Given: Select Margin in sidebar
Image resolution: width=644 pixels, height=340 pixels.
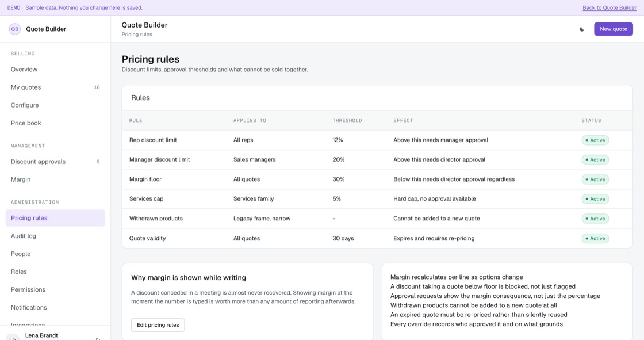Looking at the screenshot, I should (x=55, y=179).
